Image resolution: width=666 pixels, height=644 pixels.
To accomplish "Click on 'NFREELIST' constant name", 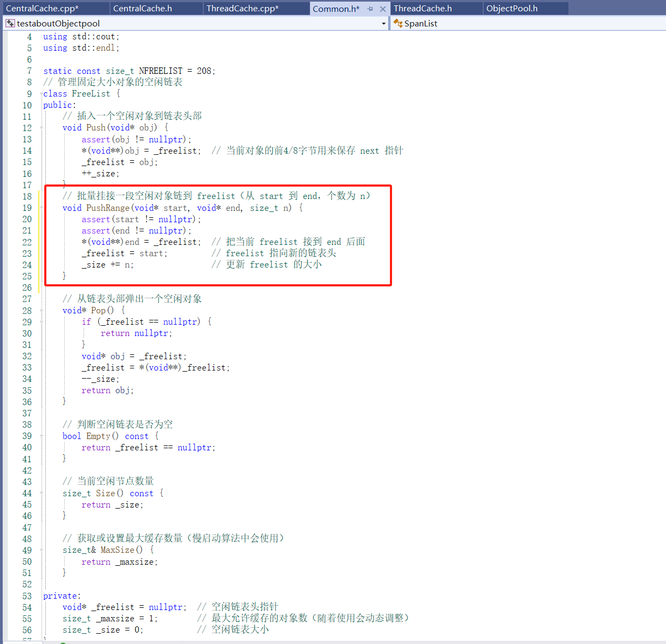I will click(x=161, y=71).
